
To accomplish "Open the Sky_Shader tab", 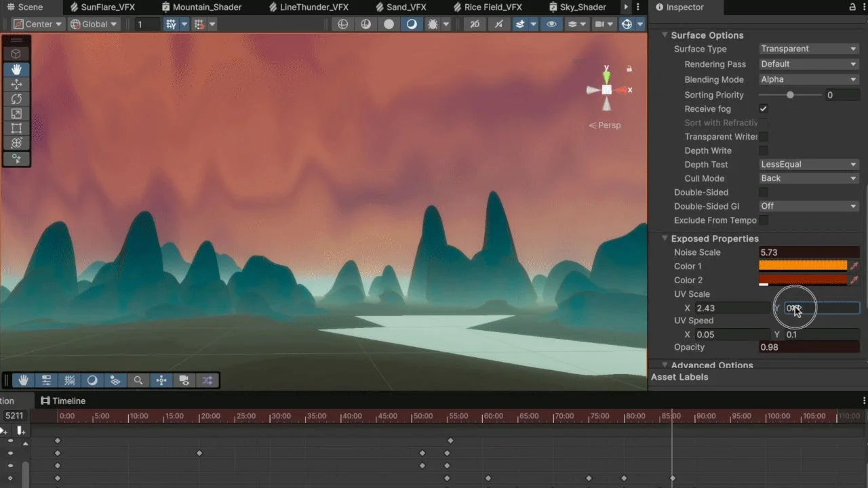I will (x=577, y=7).
